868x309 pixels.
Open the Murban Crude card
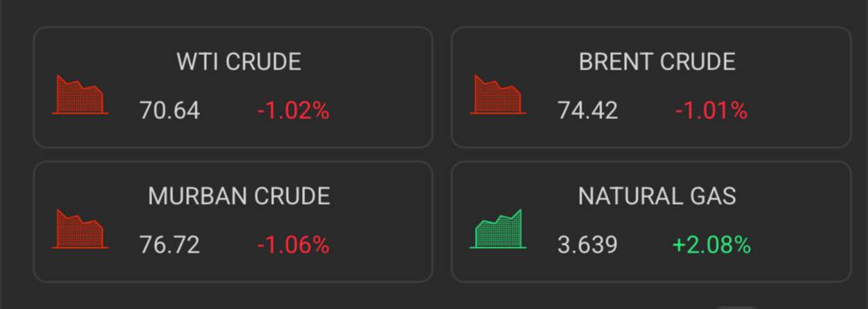tap(233, 222)
